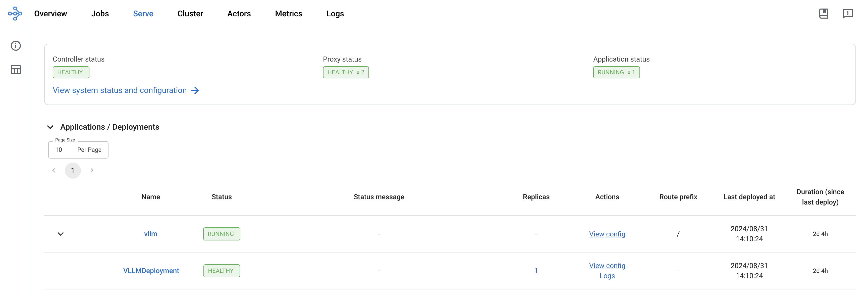868x302 pixels.
Task: Open the Overview tab
Action: (x=51, y=13)
